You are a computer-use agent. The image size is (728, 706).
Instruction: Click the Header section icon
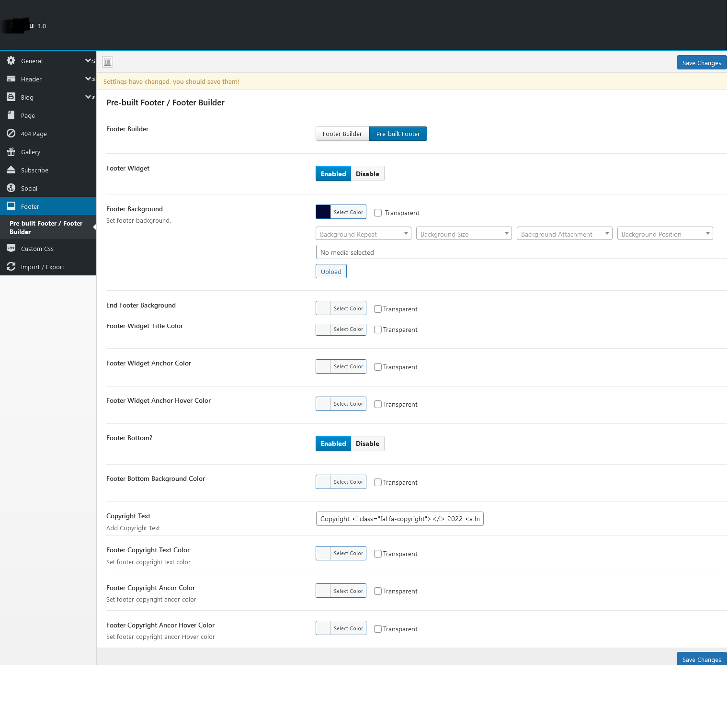pos(11,79)
